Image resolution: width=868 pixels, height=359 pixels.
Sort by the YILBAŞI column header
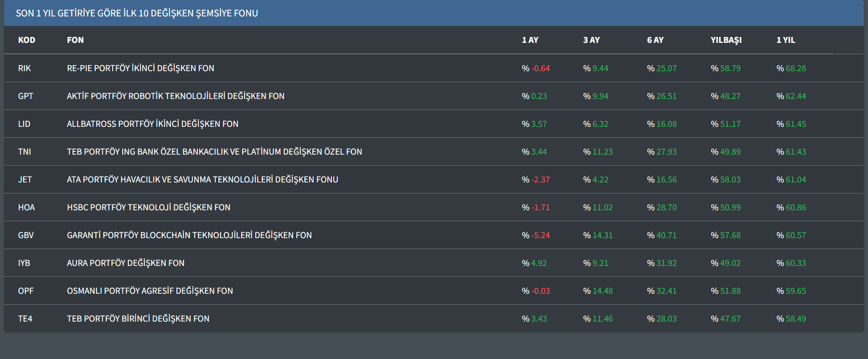click(726, 40)
